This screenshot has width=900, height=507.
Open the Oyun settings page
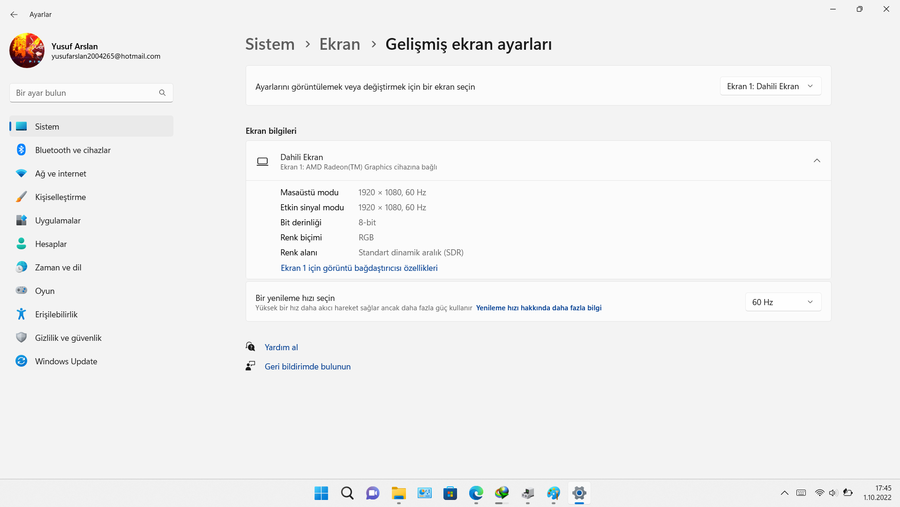(x=45, y=291)
